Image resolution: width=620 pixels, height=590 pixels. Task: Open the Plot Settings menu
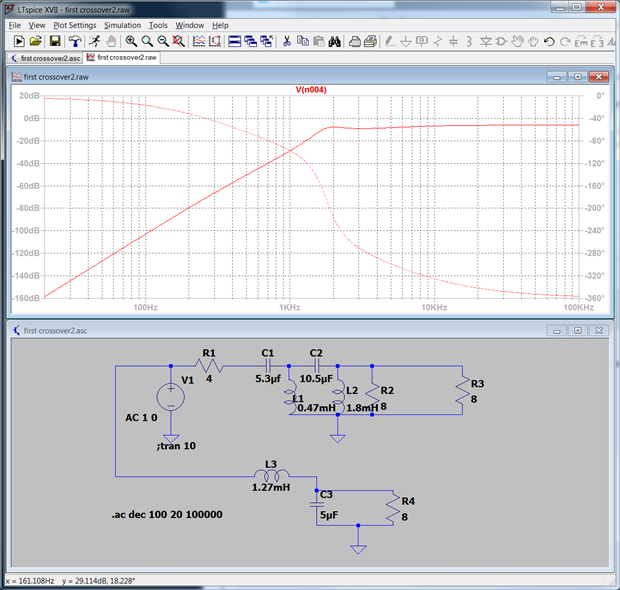[75, 24]
